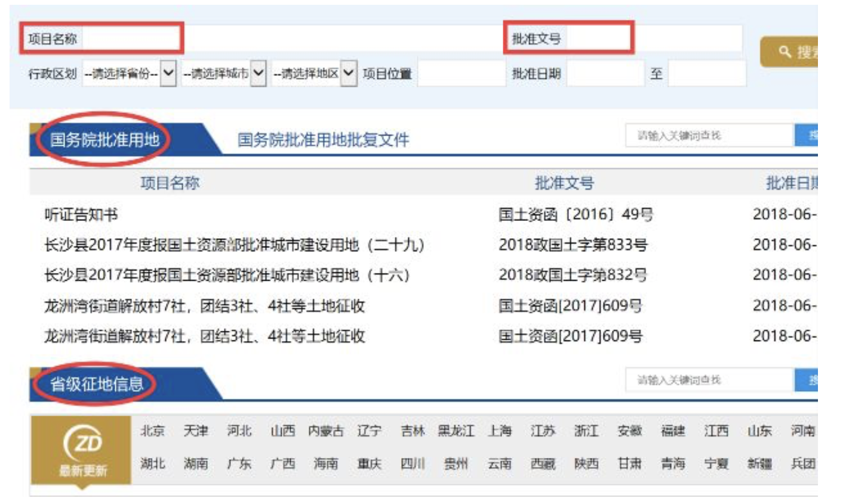Select the 省级征地信息 tab

pos(97,383)
